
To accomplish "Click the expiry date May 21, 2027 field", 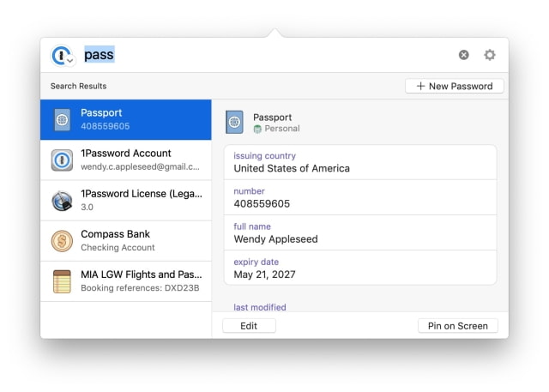I will 359,268.
